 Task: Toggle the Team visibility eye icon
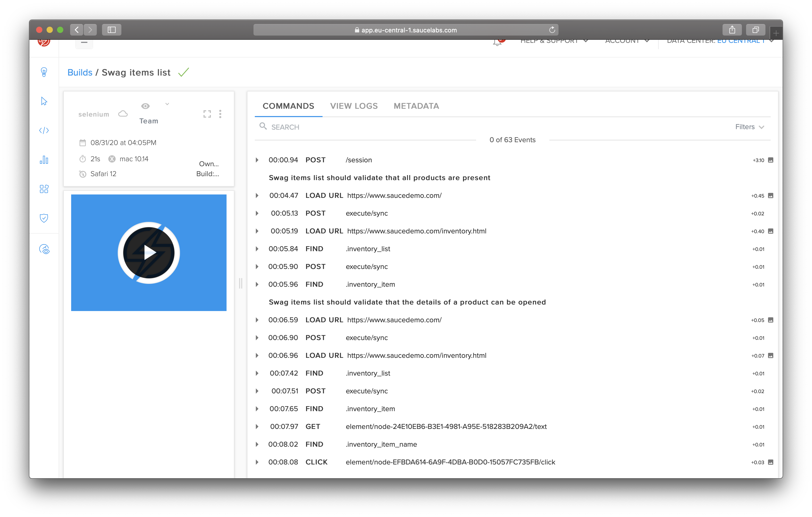point(145,106)
